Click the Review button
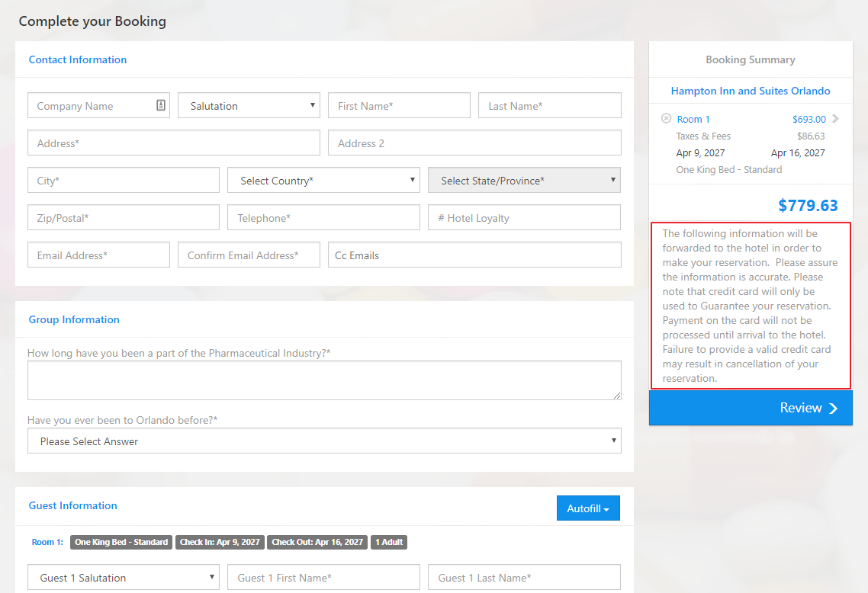Screen dimensions: 868x593 point(751,409)
